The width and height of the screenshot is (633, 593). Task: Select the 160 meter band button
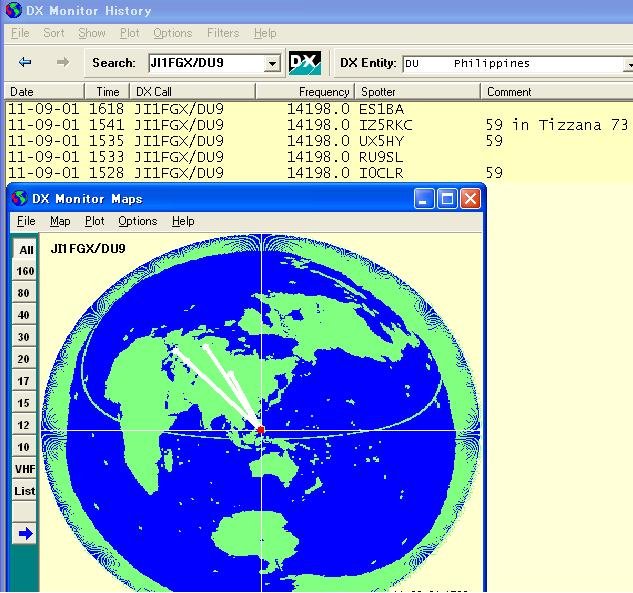click(25, 271)
